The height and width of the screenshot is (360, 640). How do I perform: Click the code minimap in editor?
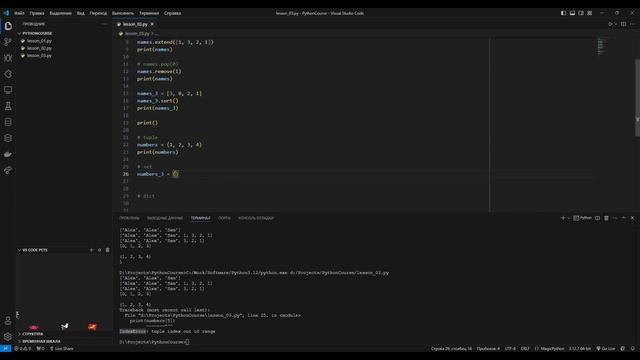tap(602, 47)
